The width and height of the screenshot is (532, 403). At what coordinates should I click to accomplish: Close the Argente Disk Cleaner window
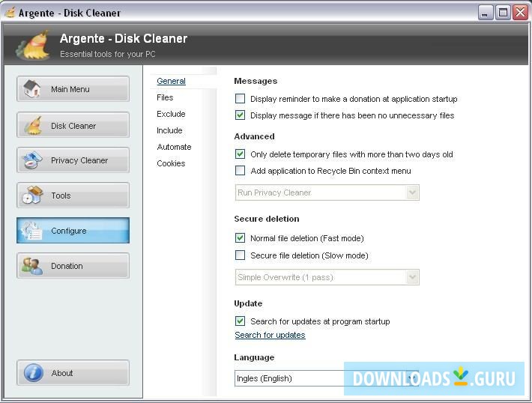520,13
